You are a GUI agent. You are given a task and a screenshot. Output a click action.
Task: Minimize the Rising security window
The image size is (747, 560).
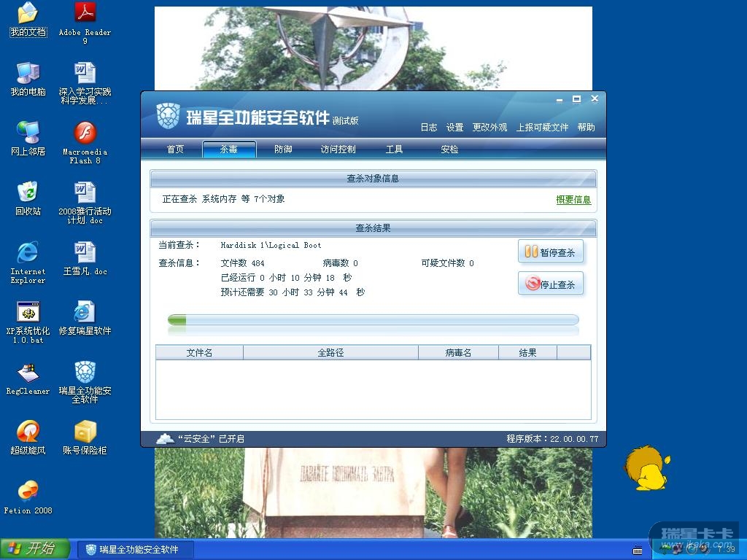pos(560,99)
